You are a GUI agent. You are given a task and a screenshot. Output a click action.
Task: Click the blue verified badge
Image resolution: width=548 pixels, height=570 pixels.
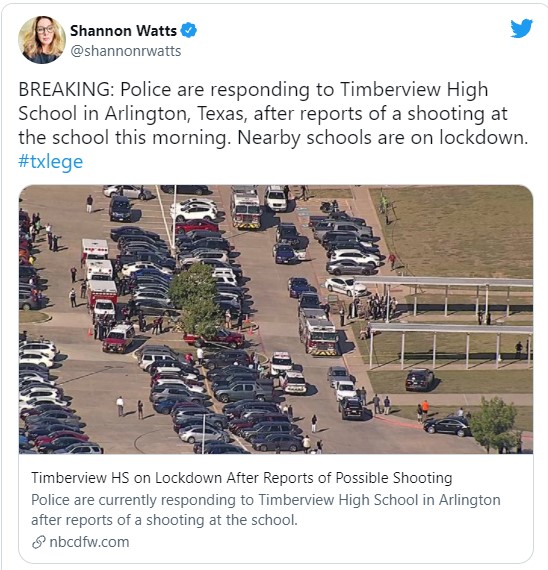pyautogui.click(x=189, y=30)
